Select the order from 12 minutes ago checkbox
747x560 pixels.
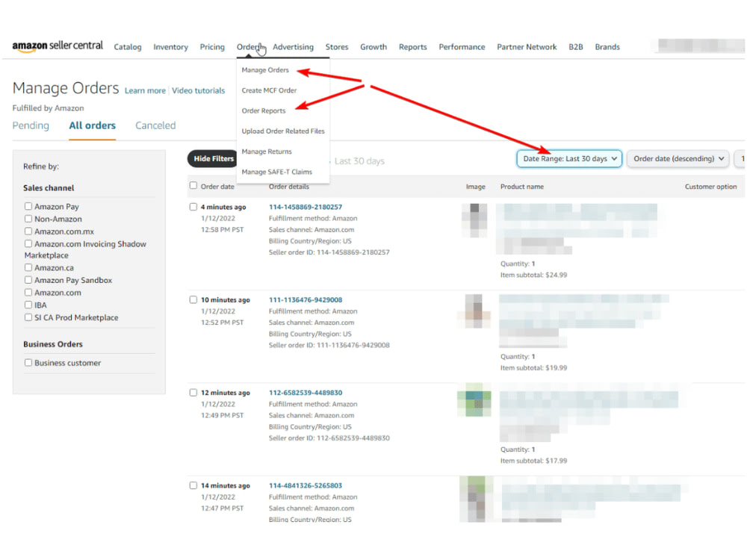[x=193, y=393]
